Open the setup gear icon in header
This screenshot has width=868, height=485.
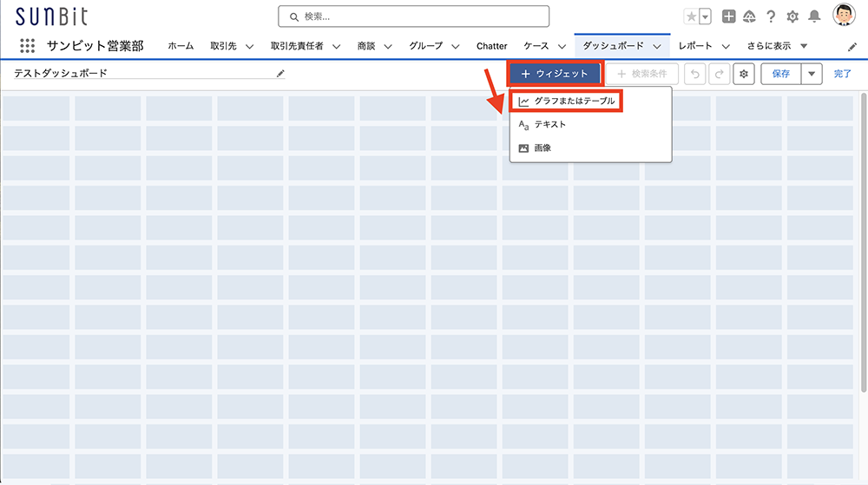[792, 16]
